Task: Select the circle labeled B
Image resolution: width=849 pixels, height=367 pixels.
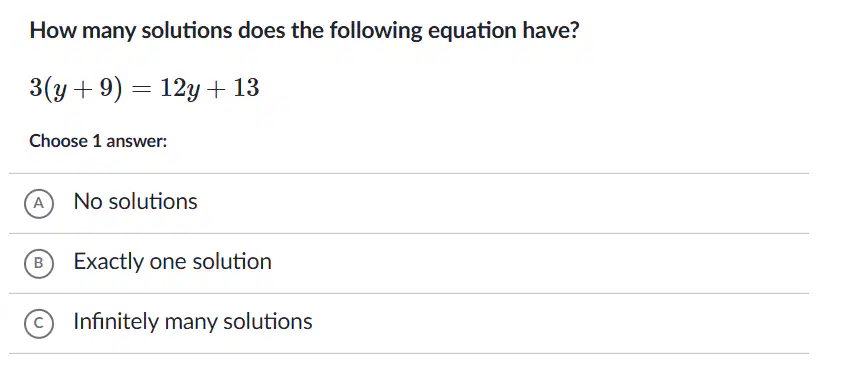Action: click(x=38, y=263)
